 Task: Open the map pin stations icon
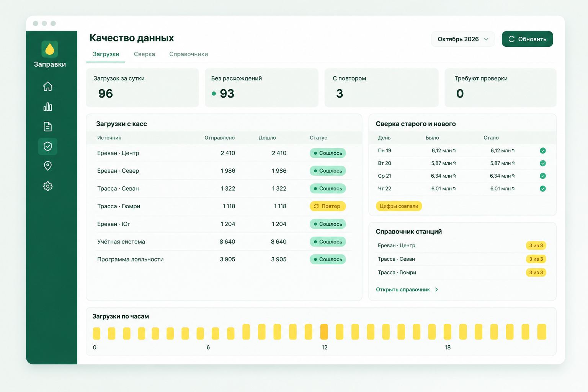click(47, 166)
